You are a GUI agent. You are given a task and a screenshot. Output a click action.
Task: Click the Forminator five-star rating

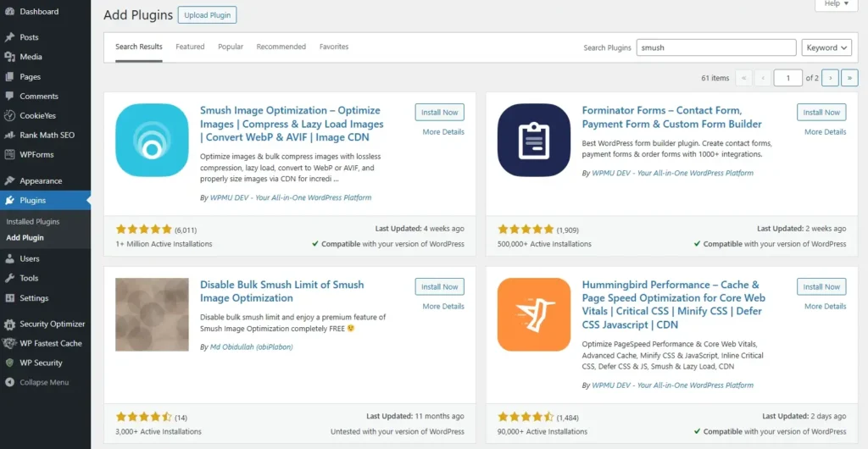tap(526, 229)
